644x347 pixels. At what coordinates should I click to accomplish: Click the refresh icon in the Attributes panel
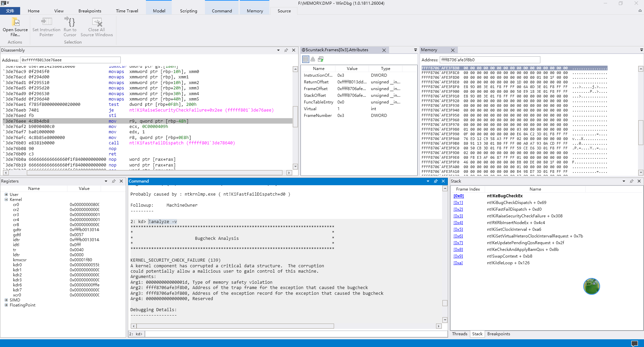click(x=321, y=59)
